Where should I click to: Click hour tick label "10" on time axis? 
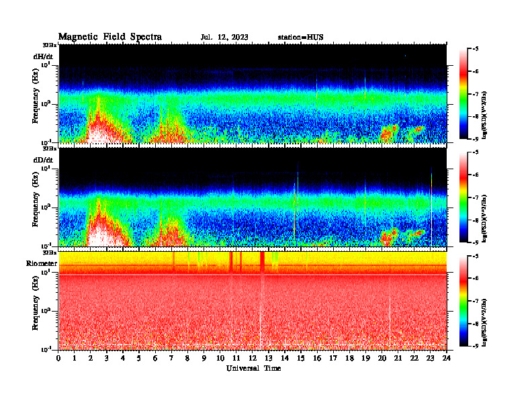tap(220, 358)
